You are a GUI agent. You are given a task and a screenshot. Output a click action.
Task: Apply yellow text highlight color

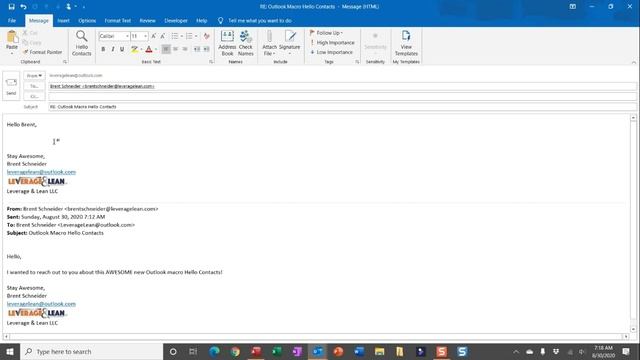[134, 49]
